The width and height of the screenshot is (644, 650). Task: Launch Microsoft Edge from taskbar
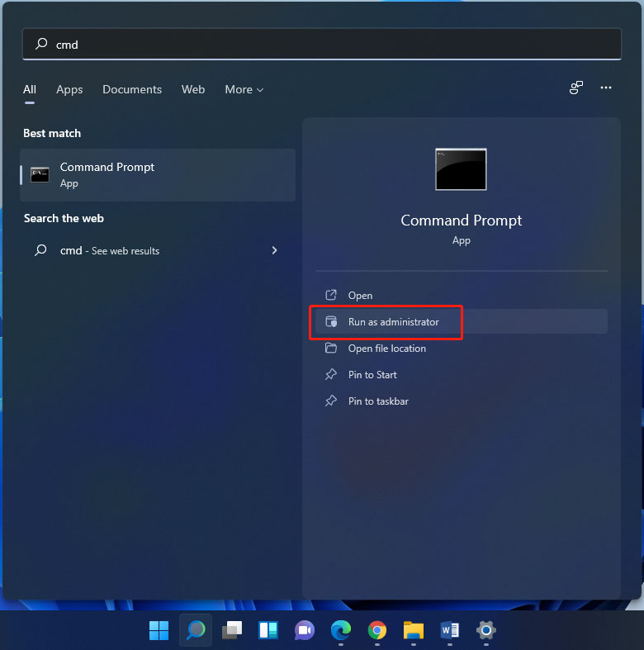[340, 631]
